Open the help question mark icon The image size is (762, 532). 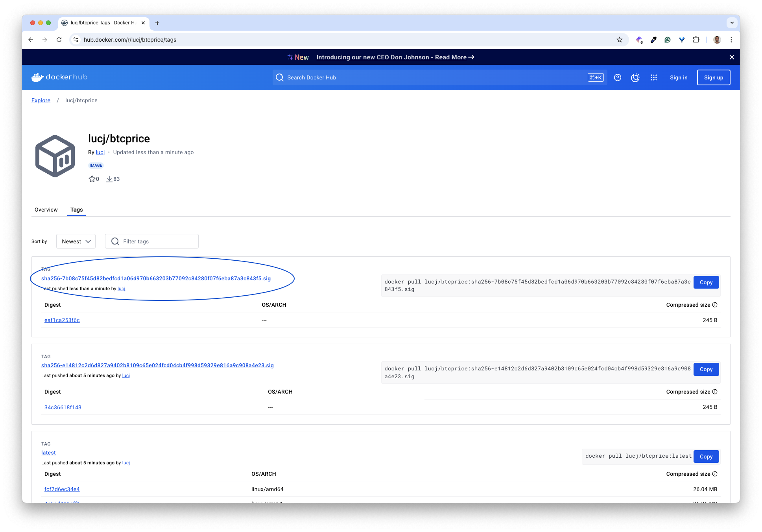(618, 77)
